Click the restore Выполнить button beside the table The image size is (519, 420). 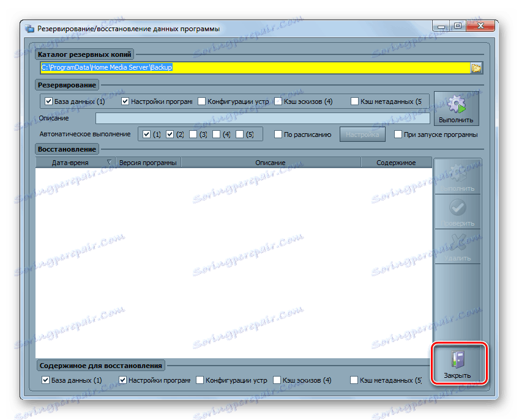[457, 176]
